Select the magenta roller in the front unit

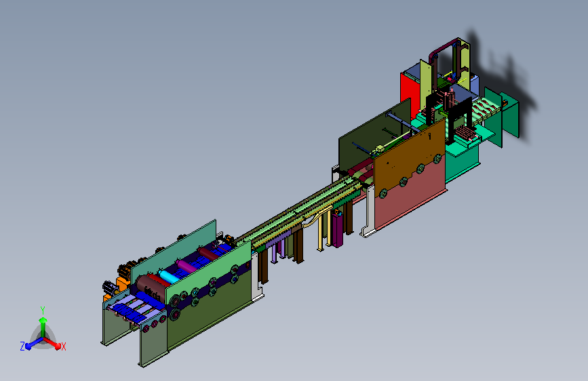[187, 266]
